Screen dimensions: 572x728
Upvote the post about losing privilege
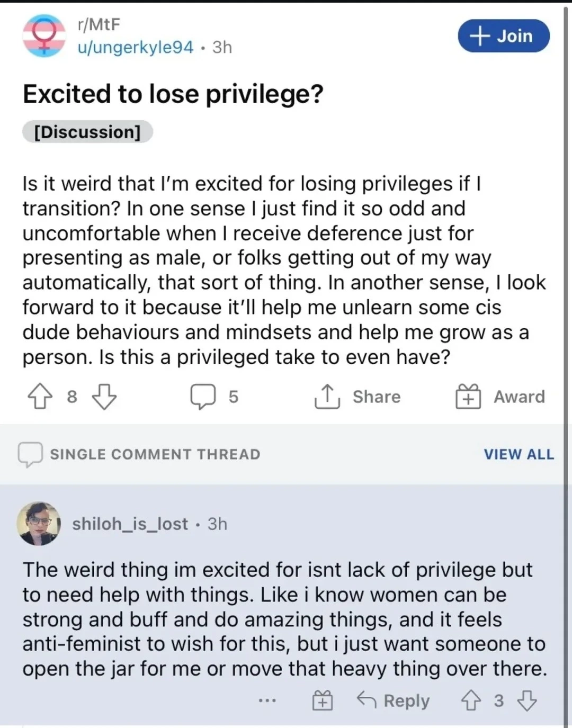(40, 397)
